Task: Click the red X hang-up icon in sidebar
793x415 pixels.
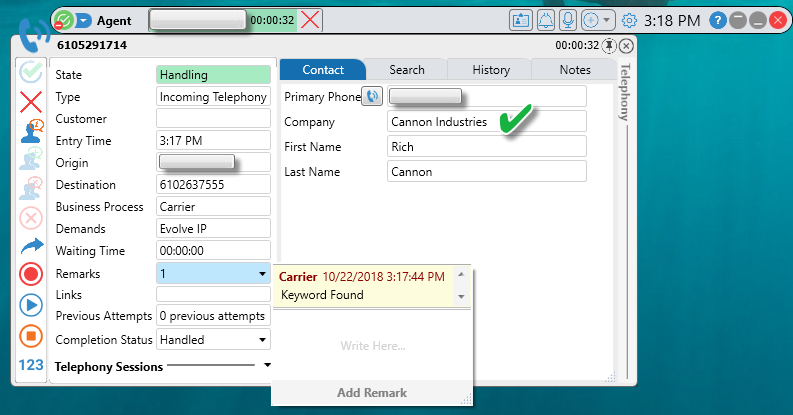Action: point(31,102)
